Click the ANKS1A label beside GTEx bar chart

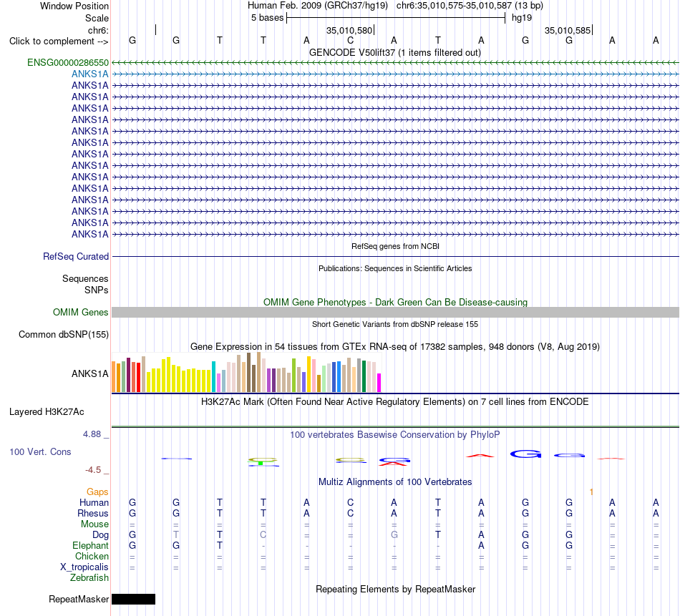89,373
